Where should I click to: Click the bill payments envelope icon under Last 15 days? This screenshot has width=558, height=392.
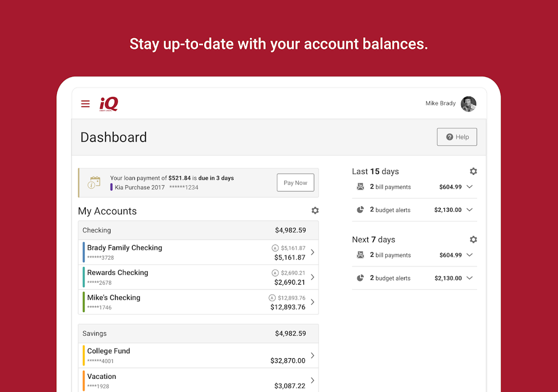(x=361, y=186)
